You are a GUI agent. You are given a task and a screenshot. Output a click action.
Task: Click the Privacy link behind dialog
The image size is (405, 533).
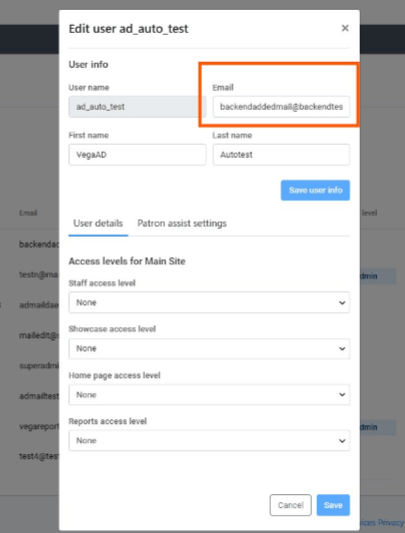[x=391, y=522]
